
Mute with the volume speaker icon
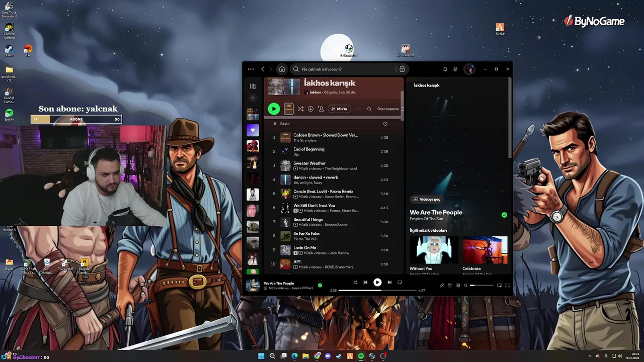[466, 286]
